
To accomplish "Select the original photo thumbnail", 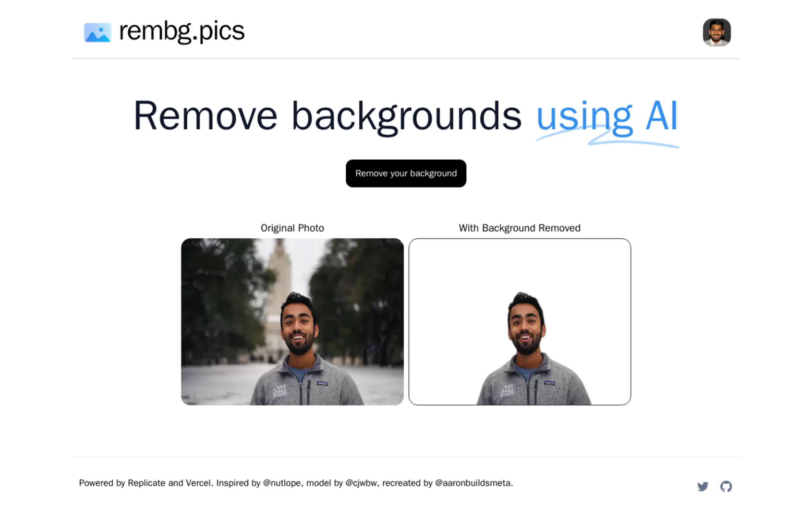I will [x=292, y=321].
